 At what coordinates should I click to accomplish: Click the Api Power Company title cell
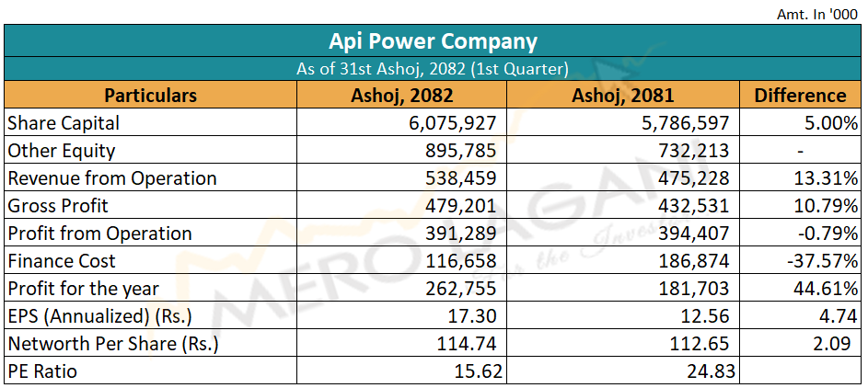(433, 41)
